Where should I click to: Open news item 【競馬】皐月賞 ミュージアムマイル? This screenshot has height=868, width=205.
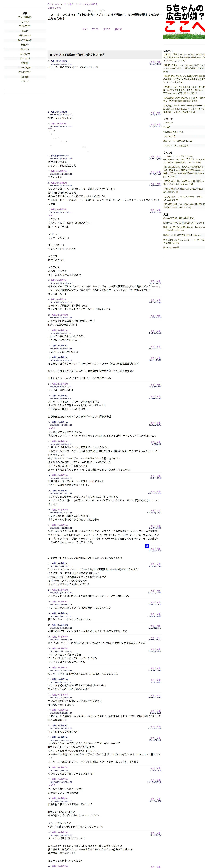coord(184,68)
